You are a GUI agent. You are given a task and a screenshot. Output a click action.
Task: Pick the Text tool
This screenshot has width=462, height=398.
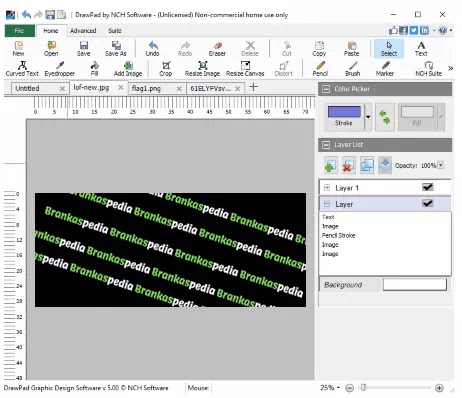[x=421, y=49]
